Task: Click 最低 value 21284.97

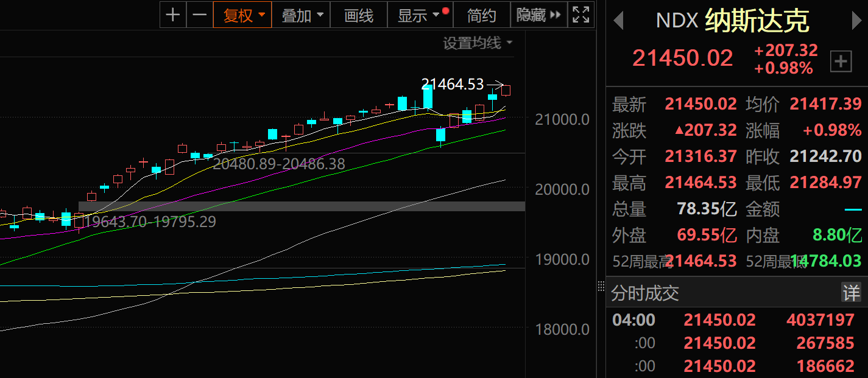Action: [825, 183]
